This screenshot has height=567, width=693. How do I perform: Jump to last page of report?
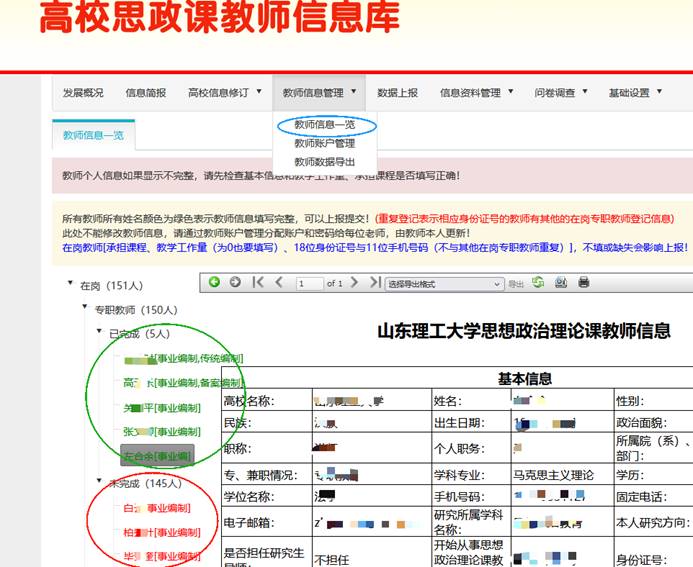(376, 283)
